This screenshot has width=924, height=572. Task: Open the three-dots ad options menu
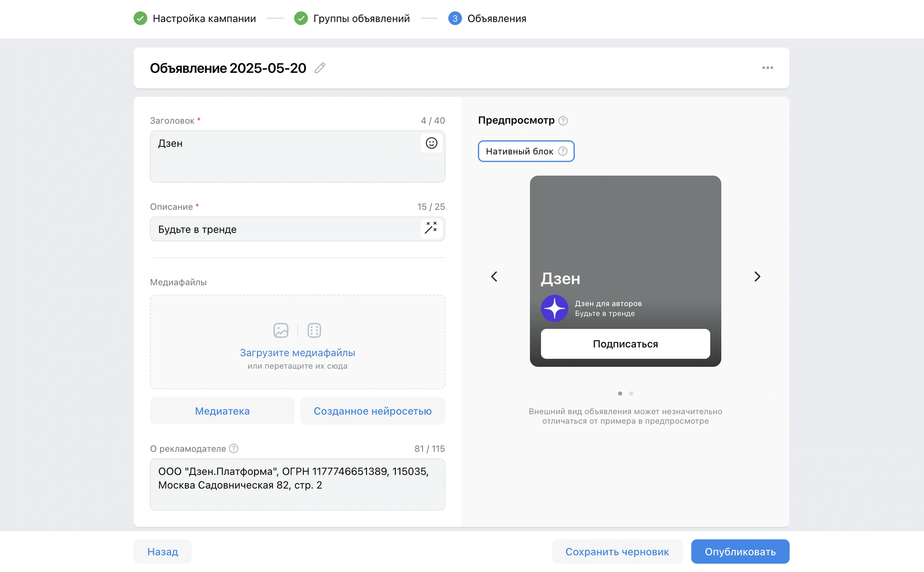(767, 68)
